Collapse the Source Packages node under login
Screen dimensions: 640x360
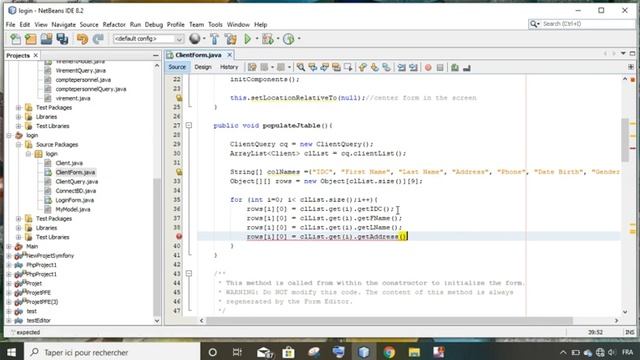point(19,144)
